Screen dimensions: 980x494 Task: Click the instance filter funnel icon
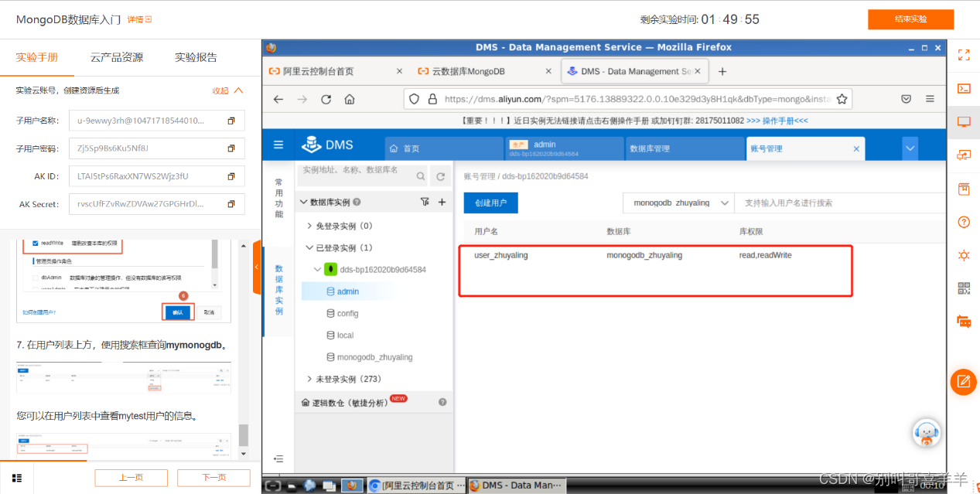[425, 202]
